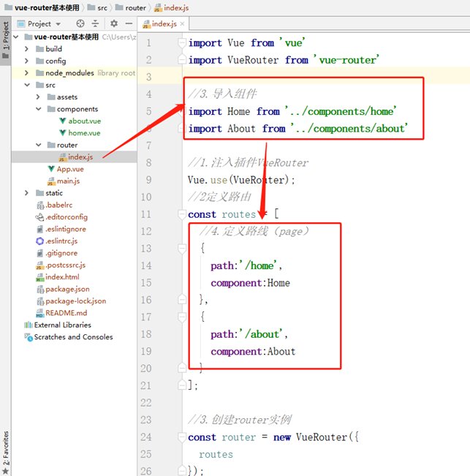Viewport: 470px width, 476px height.
Task: Open the 2: Favorites tool window tab
Action: coord(5,453)
